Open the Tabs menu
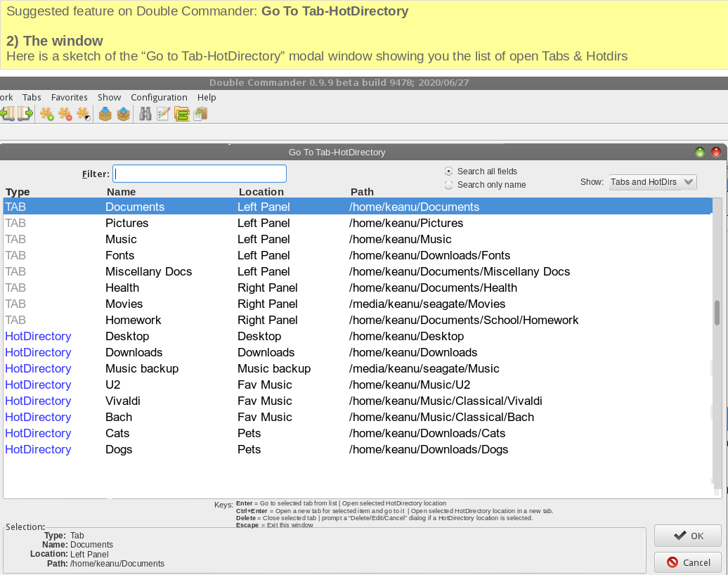 pyautogui.click(x=32, y=98)
